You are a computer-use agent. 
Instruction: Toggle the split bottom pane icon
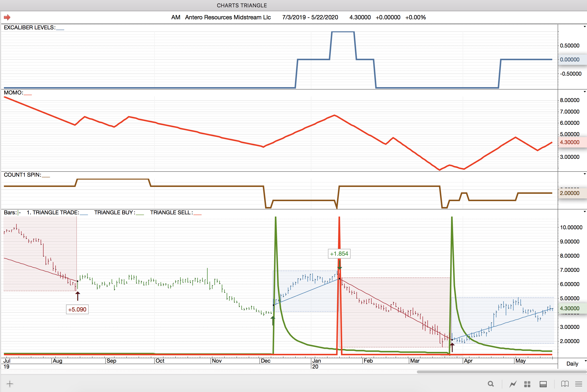543,384
